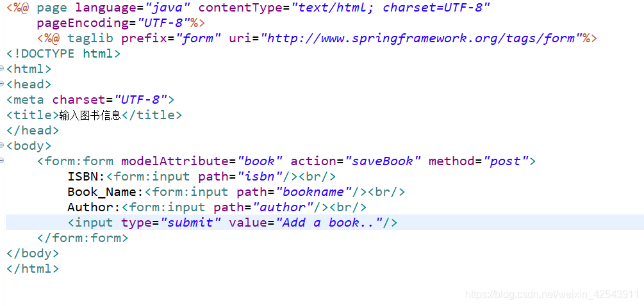Click the 'prefix' attribute name
The height and width of the screenshot is (306, 644).
(145, 38)
